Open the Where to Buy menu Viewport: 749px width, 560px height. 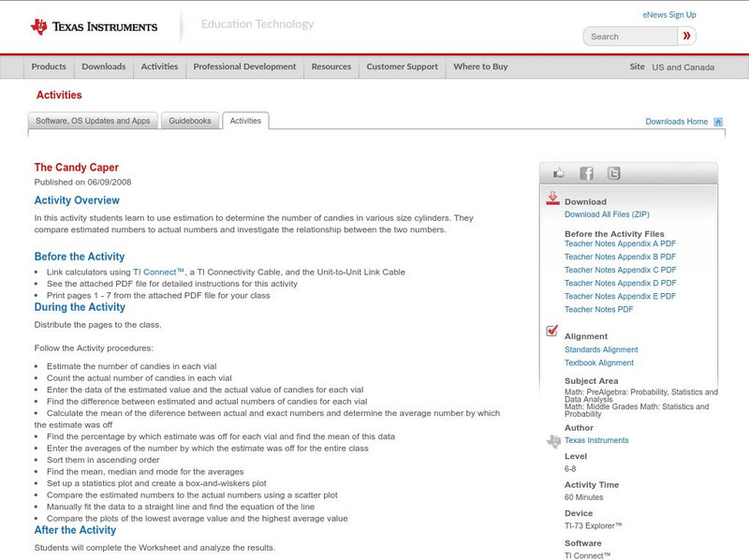tap(480, 66)
